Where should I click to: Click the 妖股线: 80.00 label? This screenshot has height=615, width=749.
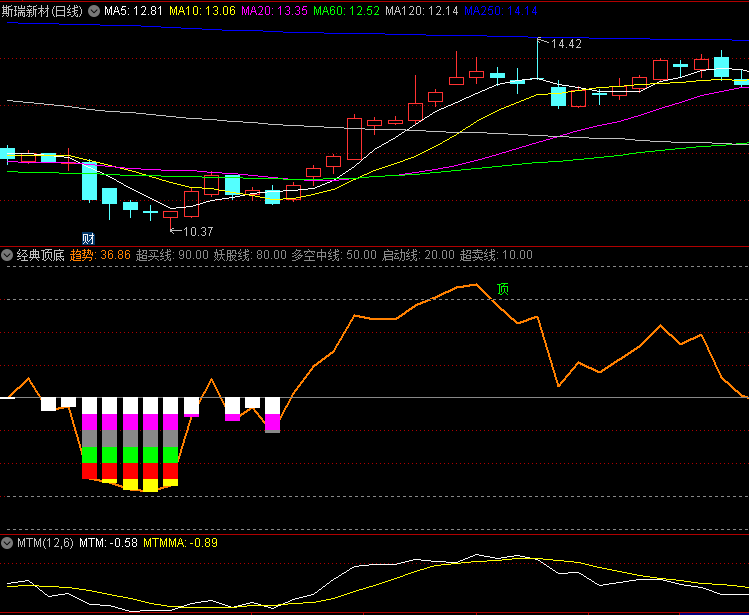pyautogui.click(x=250, y=255)
